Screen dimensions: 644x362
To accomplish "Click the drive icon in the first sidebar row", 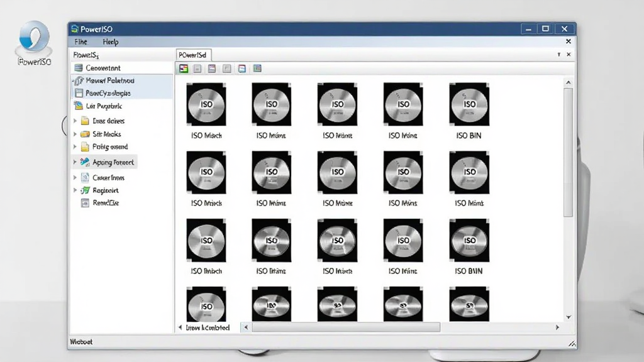I will pyautogui.click(x=79, y=68).
